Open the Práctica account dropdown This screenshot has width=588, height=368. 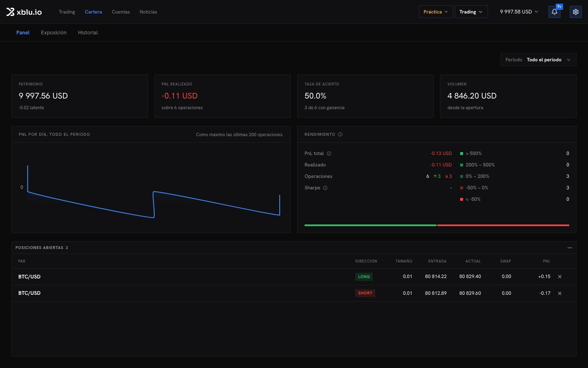coord(436,12)
